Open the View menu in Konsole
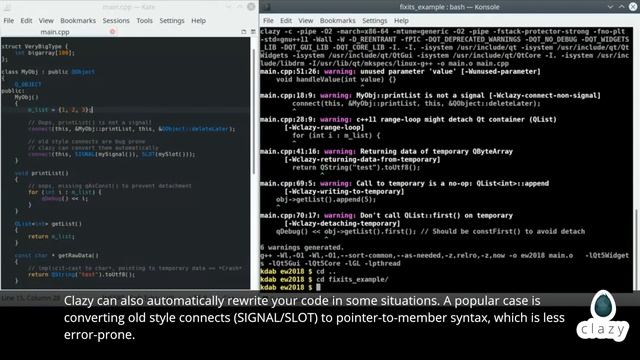Image resolution: width=640 pixels, height=360 pixels. pyautogui.click(x=306, y=20)
